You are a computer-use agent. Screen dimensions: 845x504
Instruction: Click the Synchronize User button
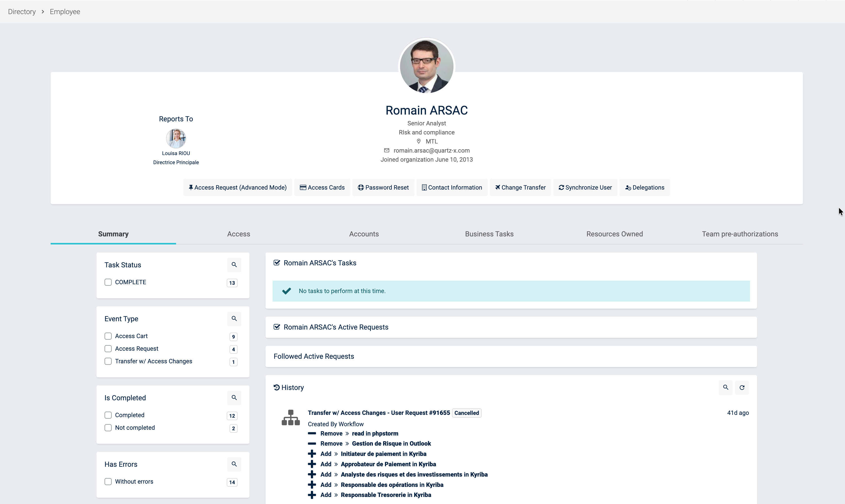tap(585, 188)
